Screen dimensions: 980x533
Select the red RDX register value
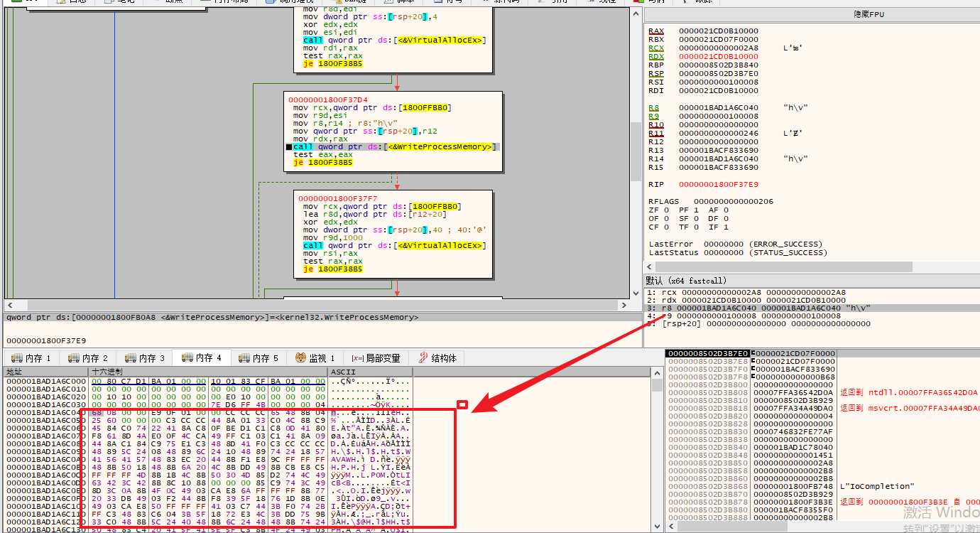pos(719,57)
